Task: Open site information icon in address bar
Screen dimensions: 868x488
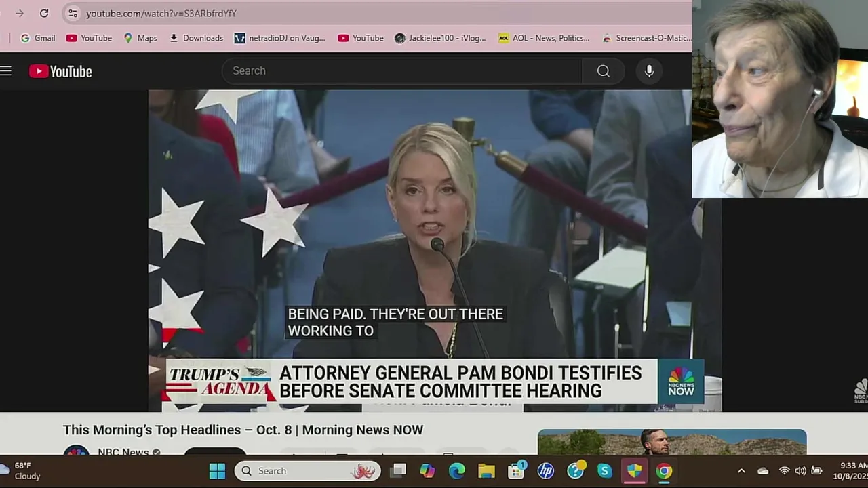Action: (73, 13)
